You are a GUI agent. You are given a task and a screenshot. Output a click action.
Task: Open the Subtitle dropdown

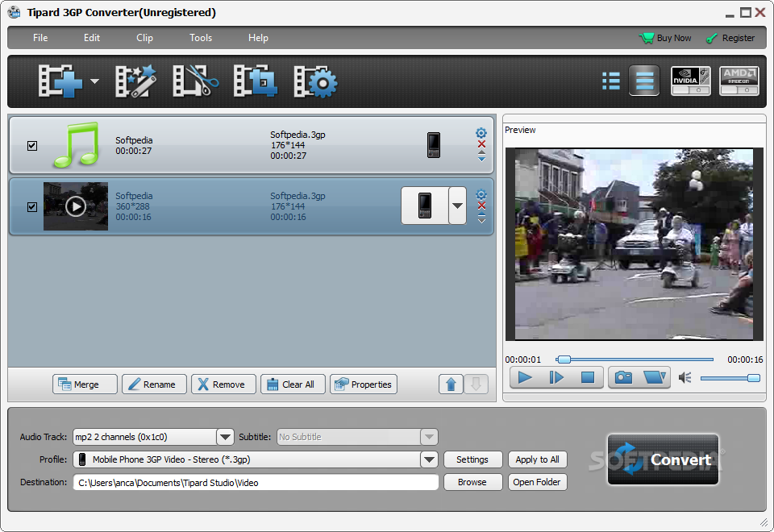coord(429,437)
